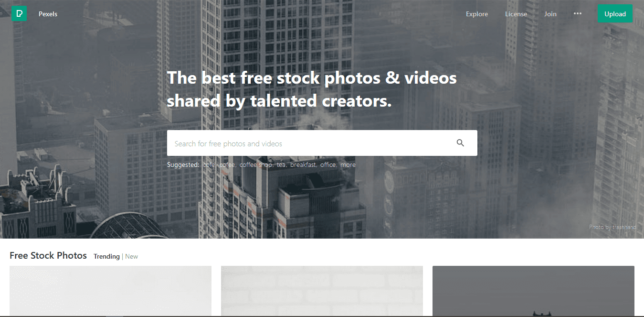Open the dark gray photo thumbnail

[x=533, y=291]
